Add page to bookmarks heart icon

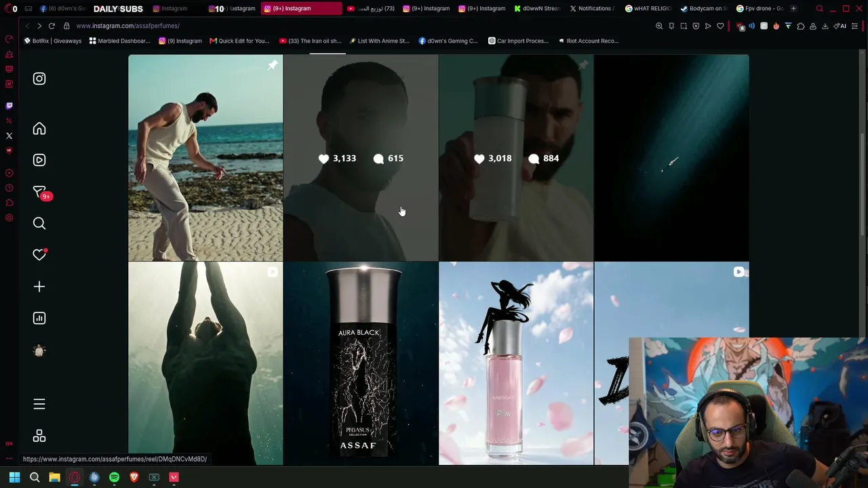(x=720, y=26)
